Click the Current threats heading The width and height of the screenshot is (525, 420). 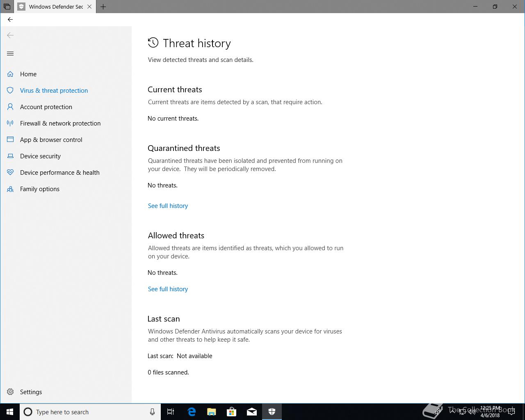click(x=175, y=89)
